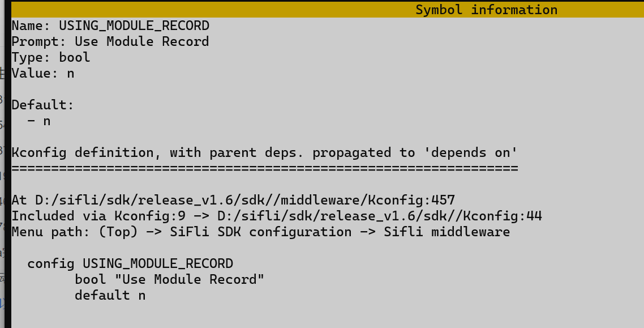This screenshot has width=644, height=328.
Task: Click the Menu path line
Action: (260, 232)
